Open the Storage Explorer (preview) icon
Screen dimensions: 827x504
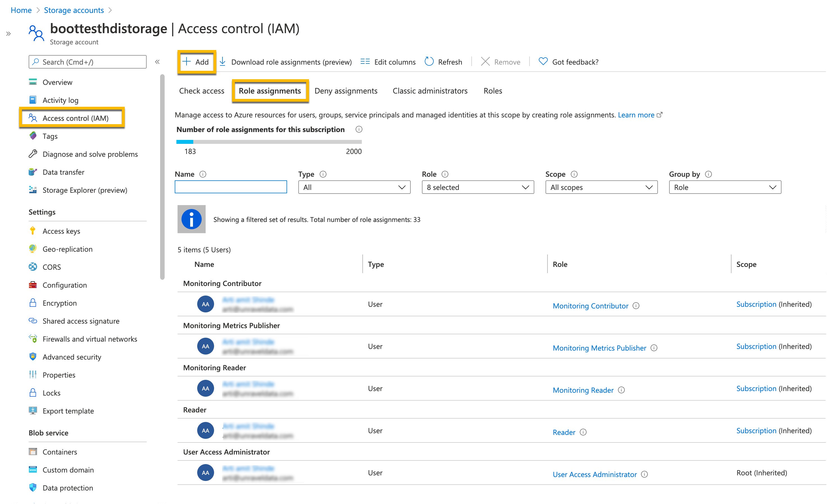33,190
